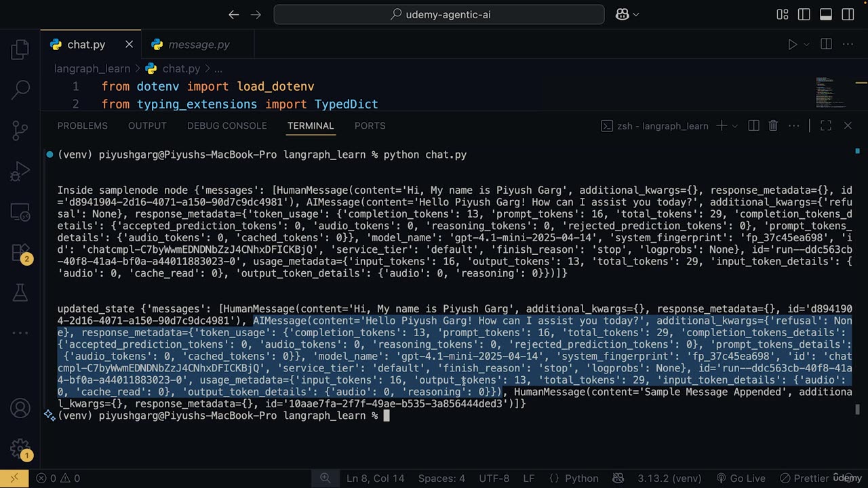Open the Copilot chat icon
The image size is (868, 488).
[622, 14]
